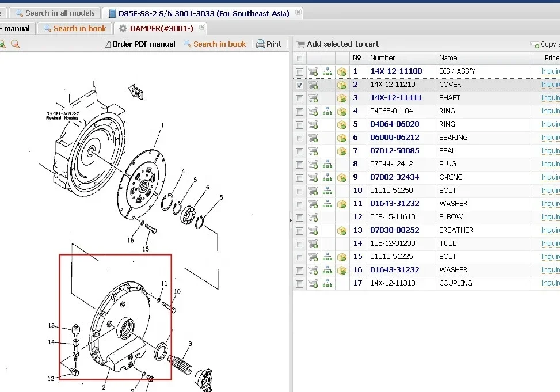Image resolution: width=560 pixels, height=392 pixels.
Task: Close the DAMPER(#3001-) tab
Action: pyautogui.click(x=202, y=28)
